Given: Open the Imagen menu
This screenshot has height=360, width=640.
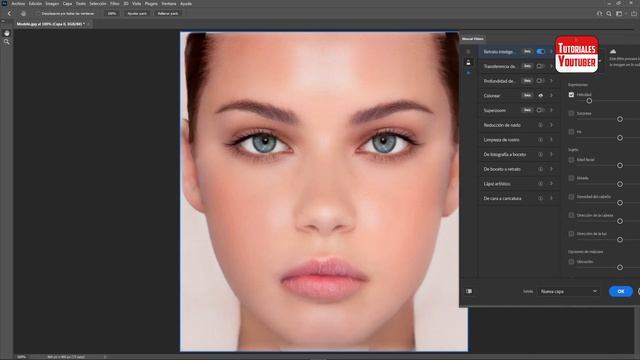Looking at the screenshot, I should click(52, 3).
